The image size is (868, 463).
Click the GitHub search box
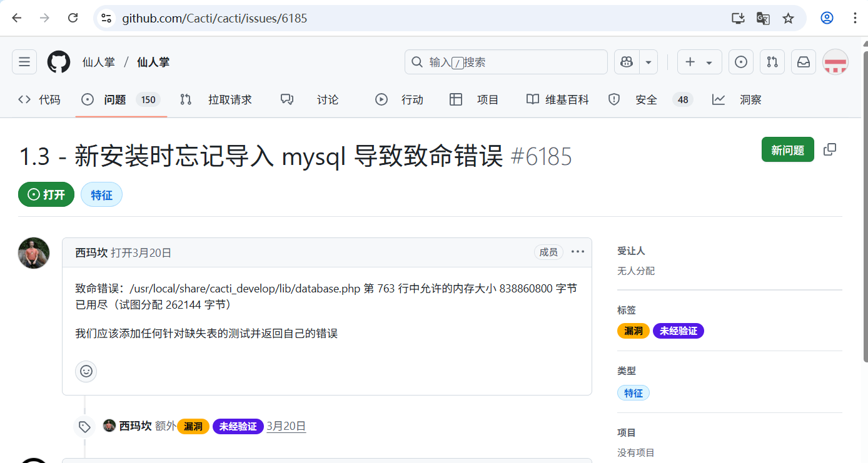506,62
